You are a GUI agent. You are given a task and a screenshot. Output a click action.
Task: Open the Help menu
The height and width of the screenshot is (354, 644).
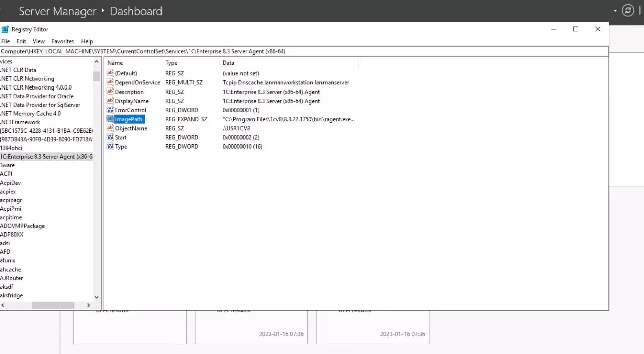[x=87, y=41]
